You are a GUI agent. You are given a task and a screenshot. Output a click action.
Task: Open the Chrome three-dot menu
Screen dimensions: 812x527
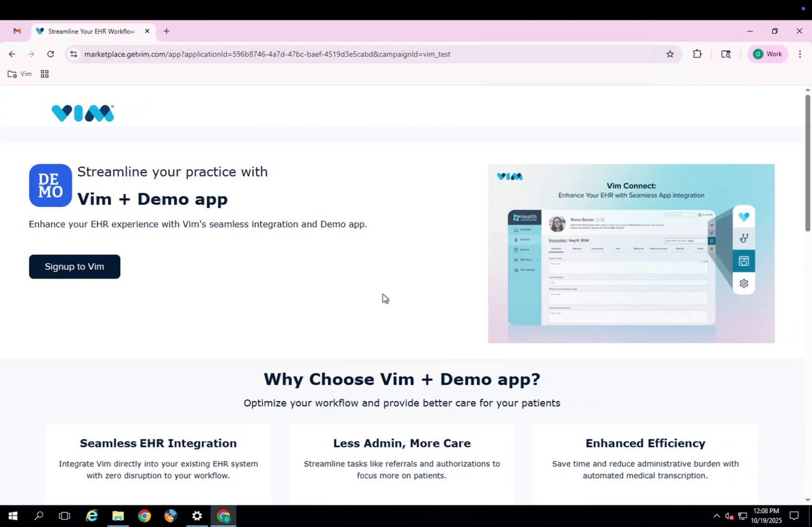pos(799,54)
